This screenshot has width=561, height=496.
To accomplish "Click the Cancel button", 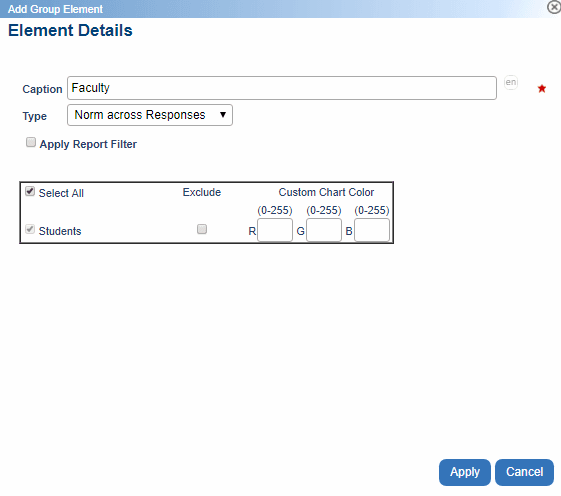I will click(x=525, y=472).
